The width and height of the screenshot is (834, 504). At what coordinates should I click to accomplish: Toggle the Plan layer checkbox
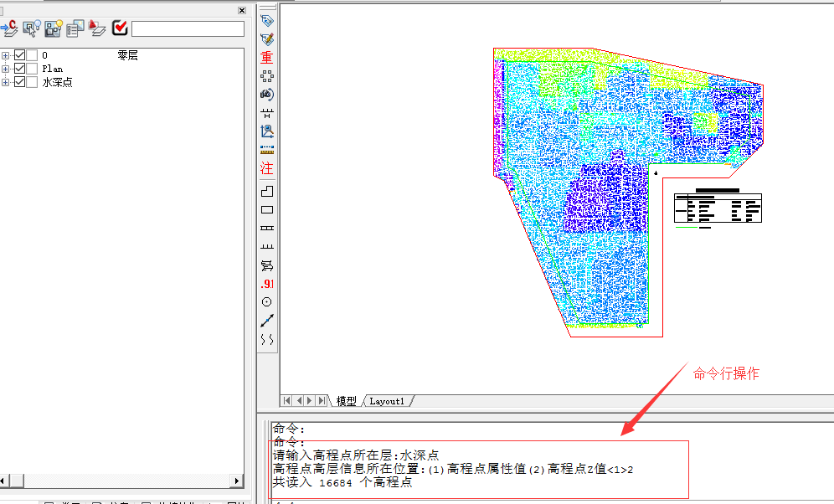click(19, 69)
